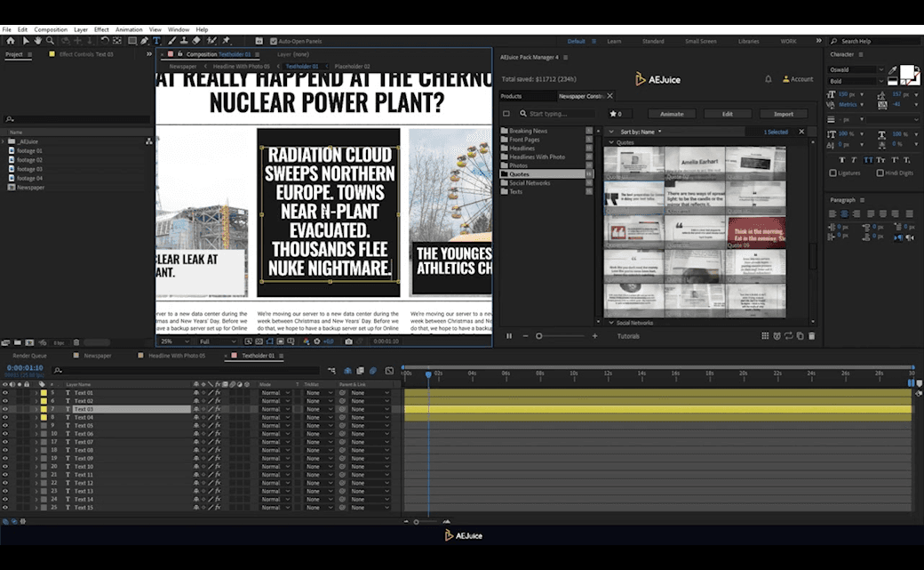Expand the Text 01 layer properties
Screen dimensions: 924x570
pos(36,392)
